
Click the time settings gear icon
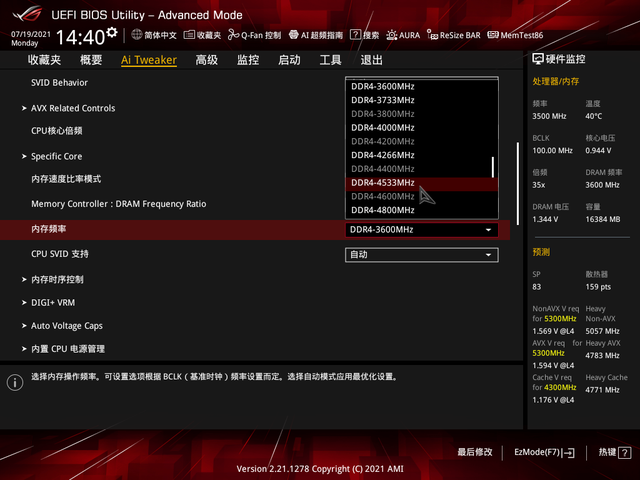click(112, 32)
